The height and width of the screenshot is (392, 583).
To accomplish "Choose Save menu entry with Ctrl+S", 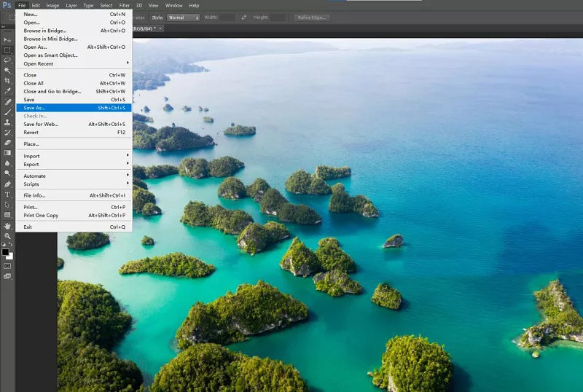I will coord(74,99).
